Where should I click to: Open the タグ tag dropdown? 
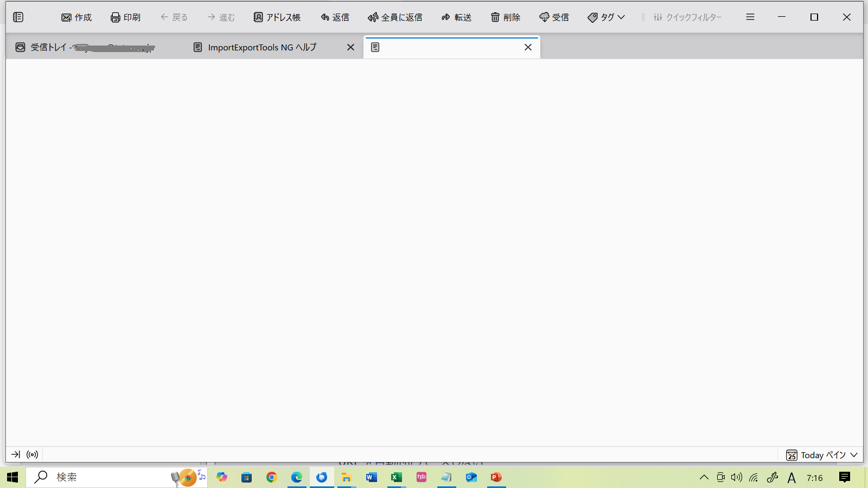[606, 17]
